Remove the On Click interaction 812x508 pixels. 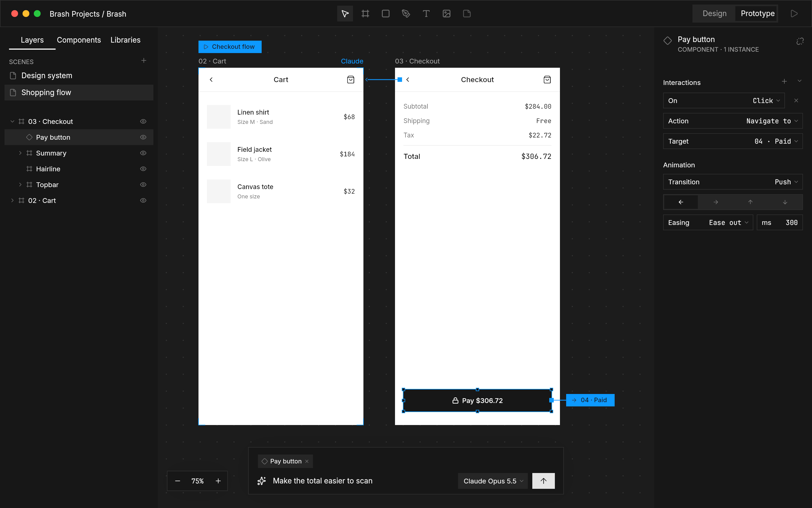coord(796,100)
